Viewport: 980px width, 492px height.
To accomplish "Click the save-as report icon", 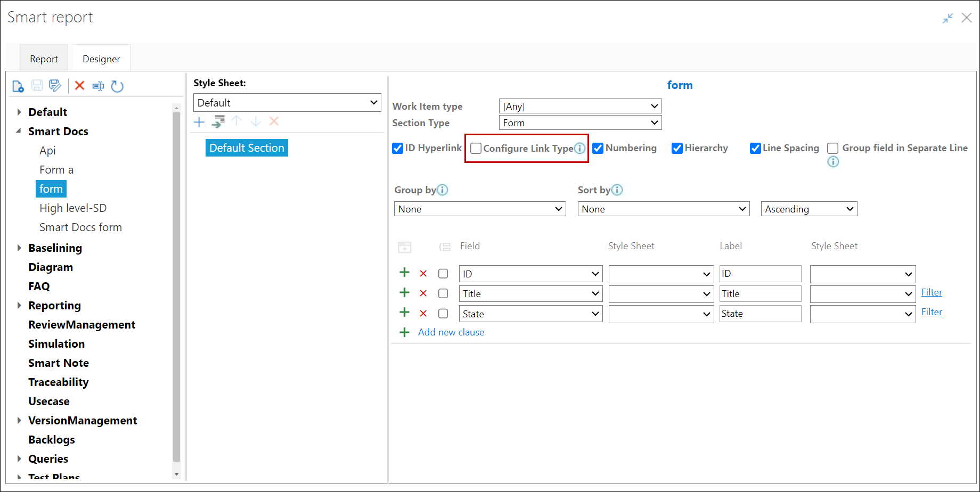I will pyautogui.click(x=55, y=86).
